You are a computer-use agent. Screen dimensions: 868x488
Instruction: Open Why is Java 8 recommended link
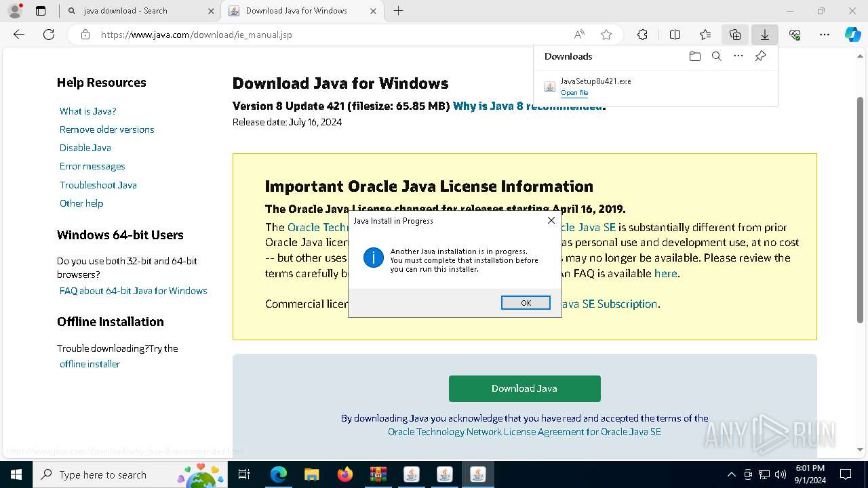click(528, 106)
